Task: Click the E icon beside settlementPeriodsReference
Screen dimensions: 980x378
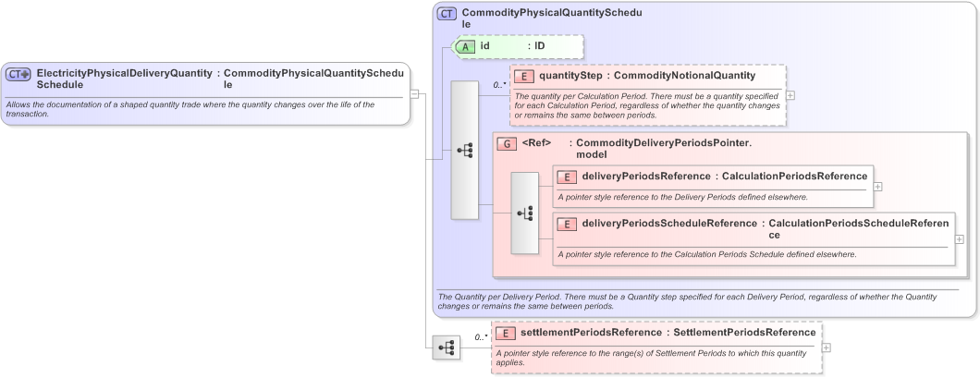Action: (506, 333)
